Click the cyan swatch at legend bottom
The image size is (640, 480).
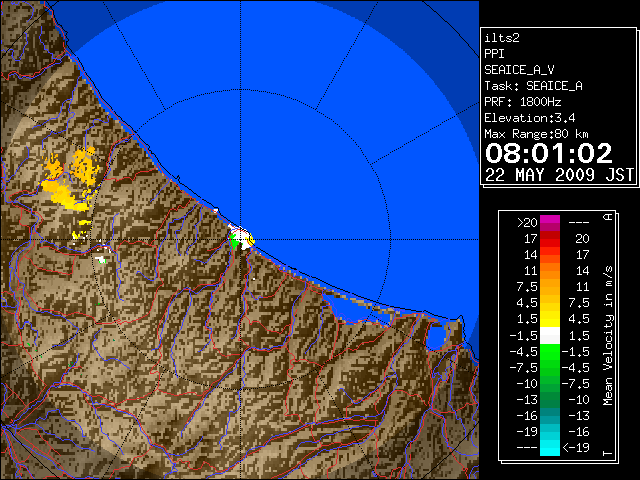pos(550,448)
